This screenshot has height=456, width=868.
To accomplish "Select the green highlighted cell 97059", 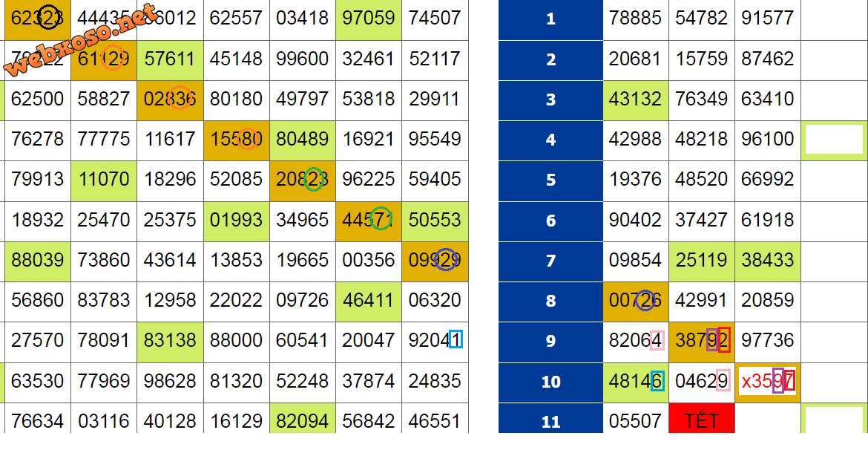I will (368, 19).
